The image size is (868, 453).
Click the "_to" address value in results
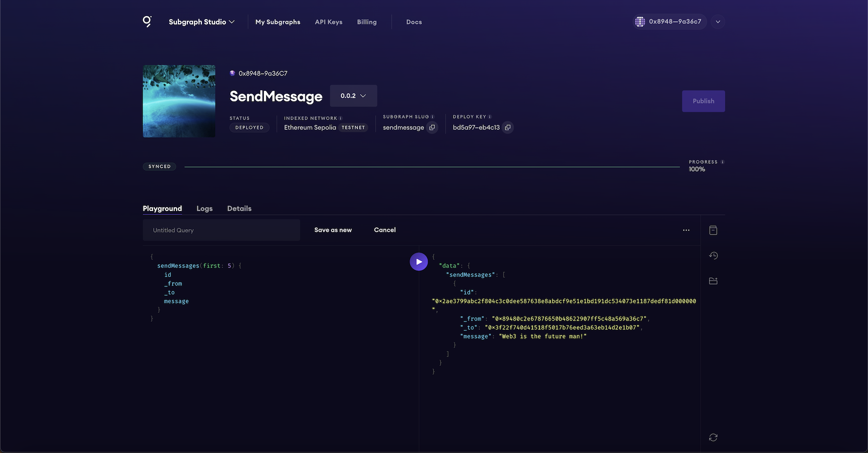pos(562,327)
